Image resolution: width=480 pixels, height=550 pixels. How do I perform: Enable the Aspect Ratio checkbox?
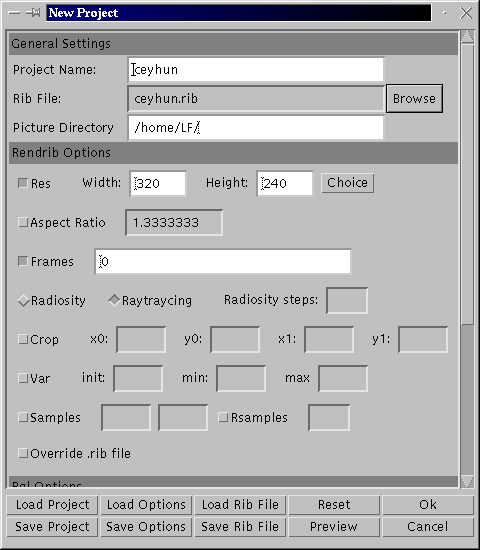pyautogui.click(x=23, y=222)
